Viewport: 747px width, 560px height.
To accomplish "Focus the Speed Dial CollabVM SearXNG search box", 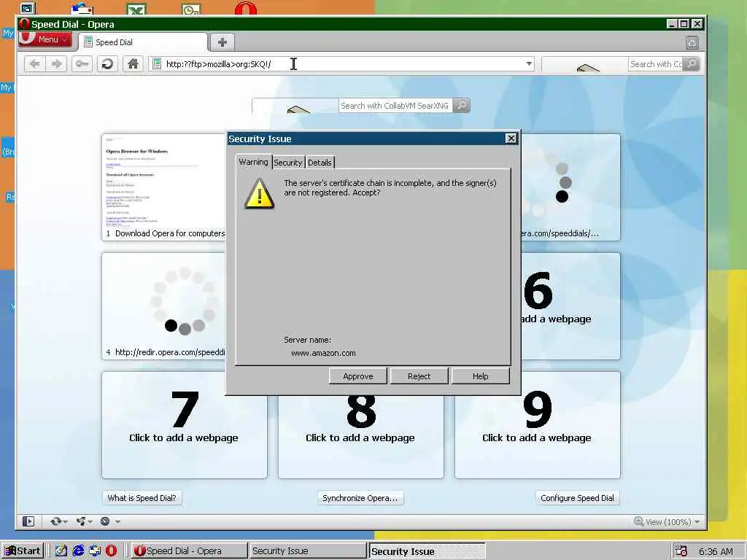I will (x=395, y=106).
